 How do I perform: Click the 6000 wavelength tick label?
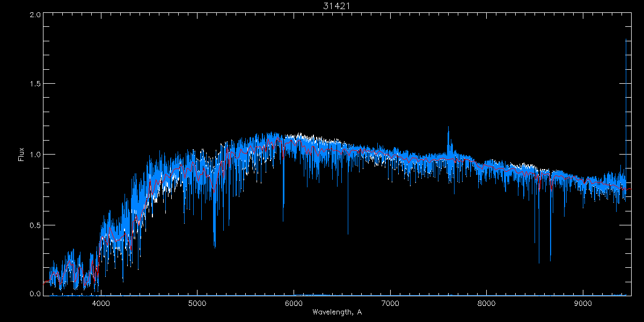[x=294, y=303]
